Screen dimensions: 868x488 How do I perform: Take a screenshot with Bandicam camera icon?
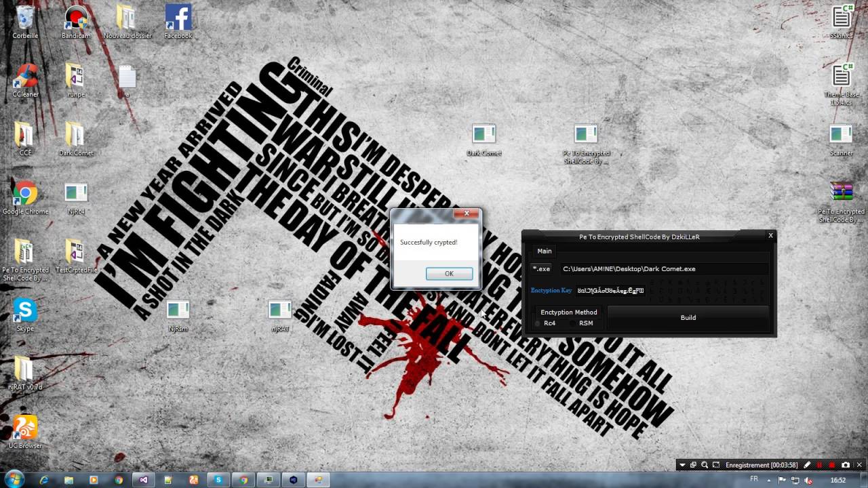(x=846, y=465)
